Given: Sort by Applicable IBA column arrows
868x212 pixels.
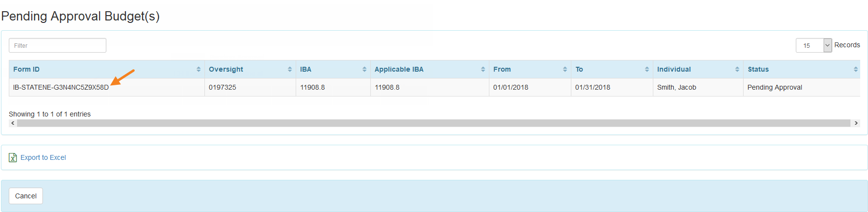Looking at the screenshot, I should (483, 69).
